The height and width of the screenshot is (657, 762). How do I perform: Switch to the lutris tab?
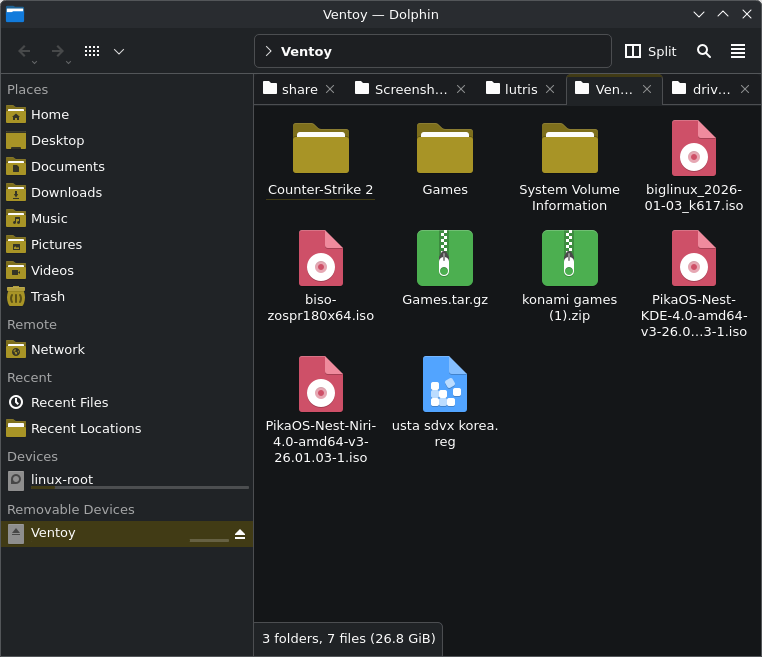[x=520, y=89]
